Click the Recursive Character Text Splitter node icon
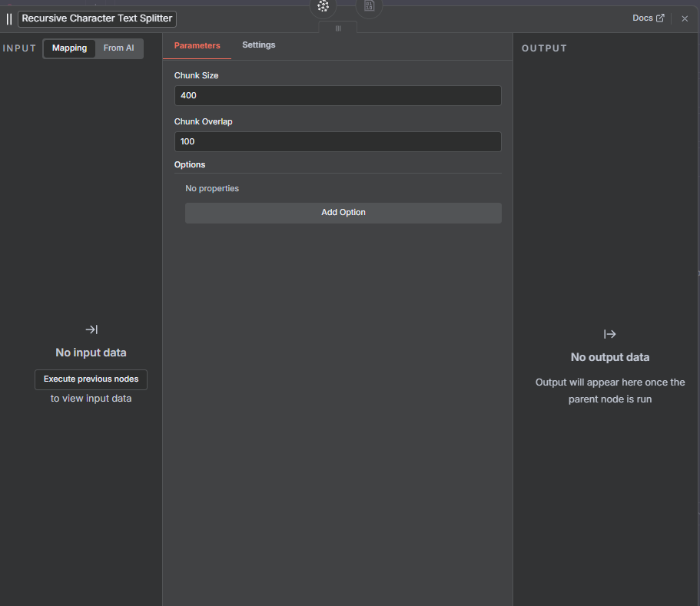The image size is (700, 606). pyautogui.click(x=9, y=18)
